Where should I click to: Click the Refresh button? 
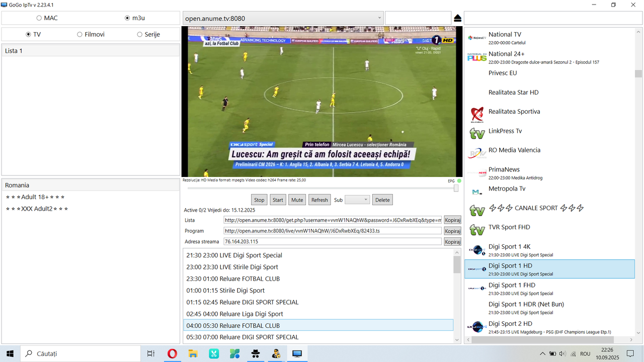(x=319, y=200)
